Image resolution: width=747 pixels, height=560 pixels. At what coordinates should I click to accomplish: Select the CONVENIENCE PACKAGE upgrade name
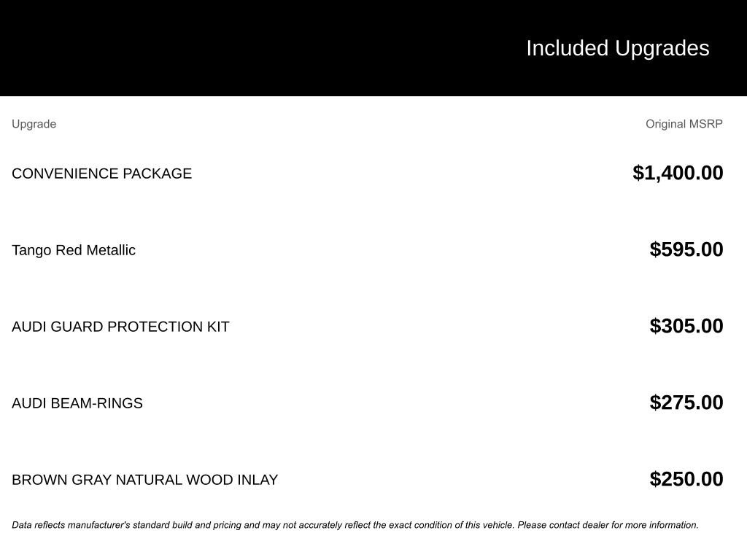(101, 174)
